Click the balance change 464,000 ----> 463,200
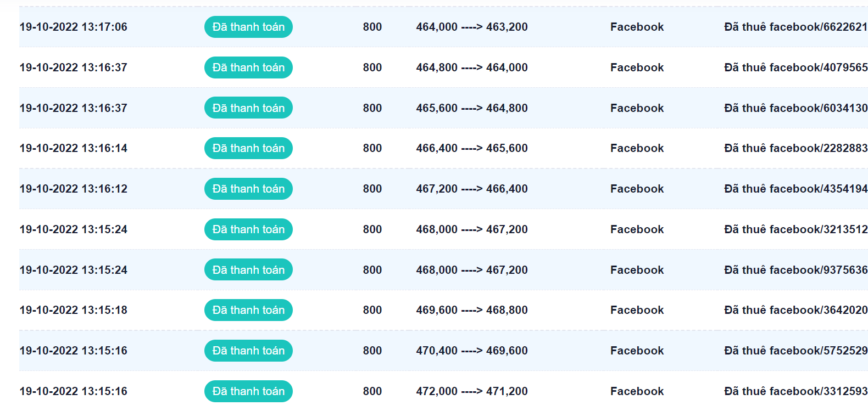 (x=471, y=27)
